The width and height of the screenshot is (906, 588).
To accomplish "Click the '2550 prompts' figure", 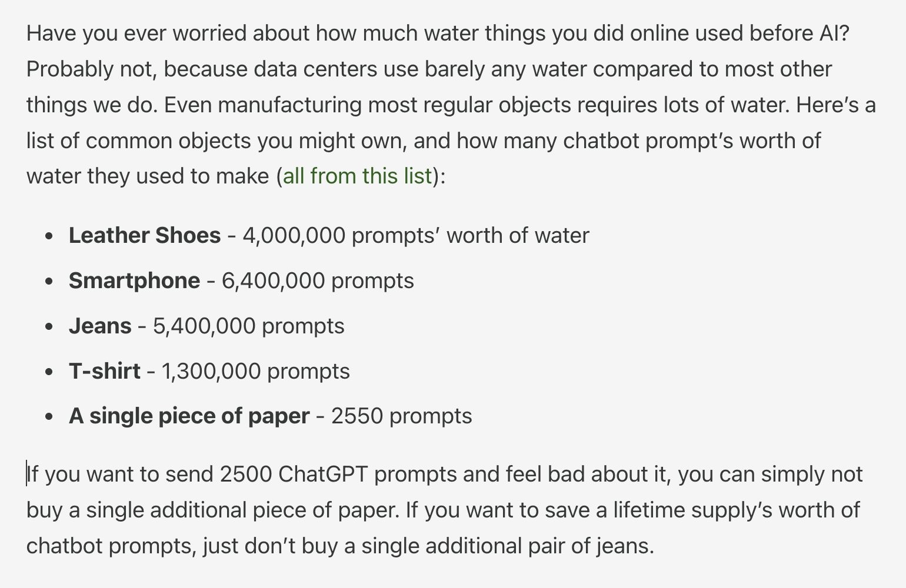I will (401, 416).
